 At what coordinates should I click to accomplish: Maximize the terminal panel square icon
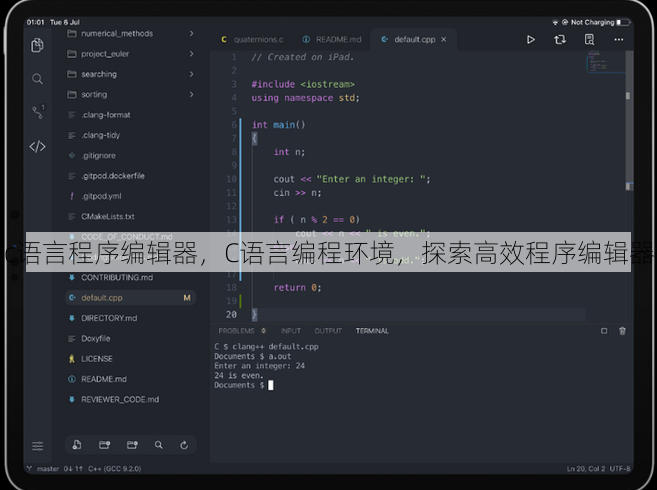[604, 331]
